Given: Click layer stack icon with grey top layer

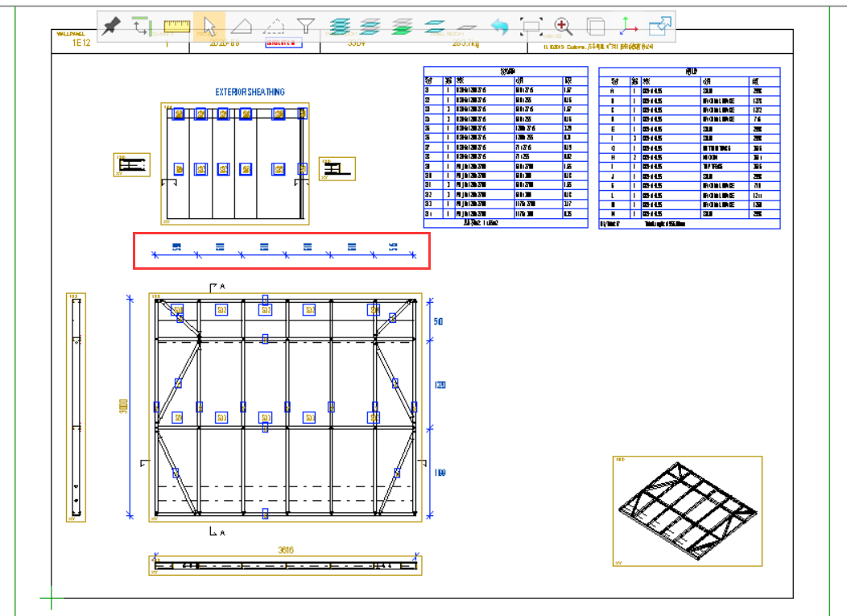Looking at the screenshot, I should (x=370, y=26).
